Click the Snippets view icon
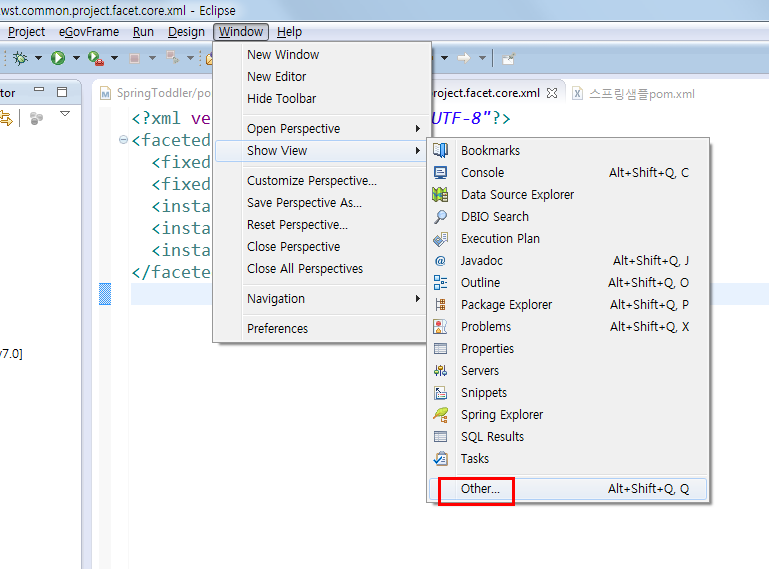 (440, 392)
